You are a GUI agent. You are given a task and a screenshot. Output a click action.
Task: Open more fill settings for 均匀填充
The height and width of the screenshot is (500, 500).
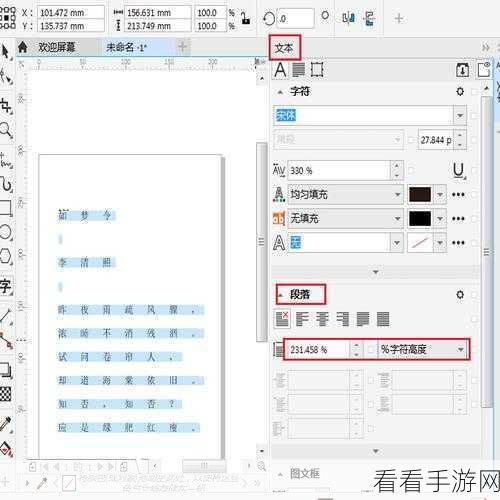[458, 194]
